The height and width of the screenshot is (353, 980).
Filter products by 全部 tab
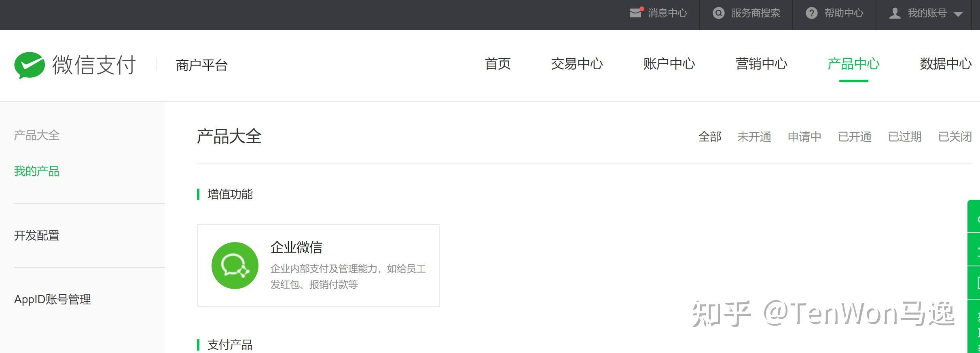click(710, 137)
